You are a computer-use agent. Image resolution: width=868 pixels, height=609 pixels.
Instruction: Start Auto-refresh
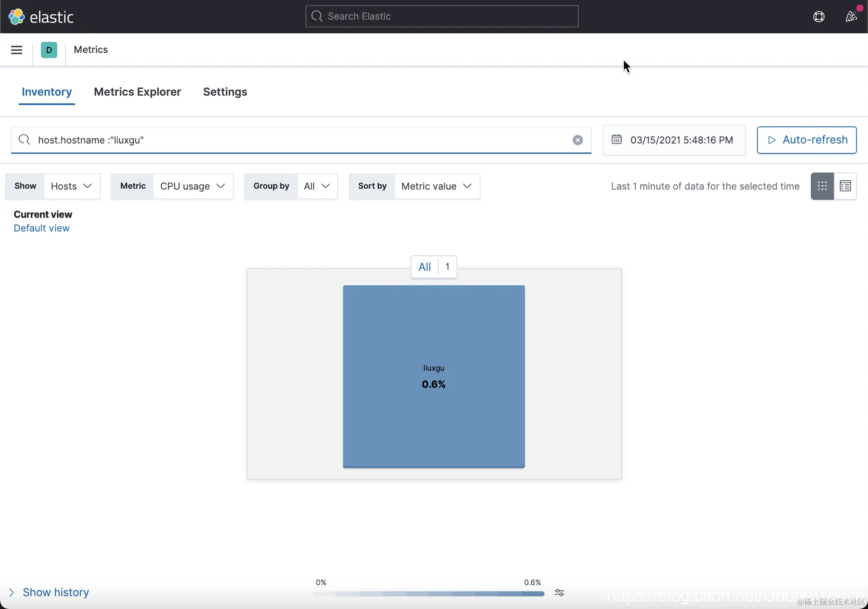807,140
